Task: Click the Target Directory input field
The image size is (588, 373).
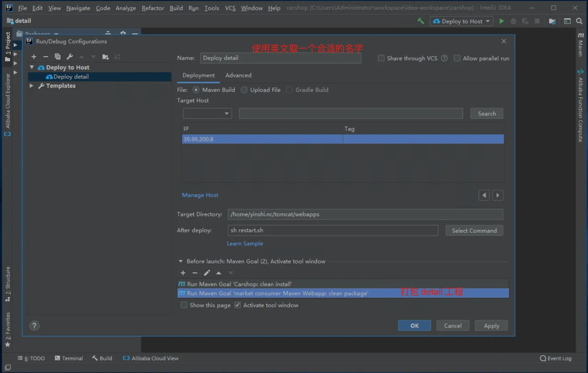Action: [x=365, y=214]
